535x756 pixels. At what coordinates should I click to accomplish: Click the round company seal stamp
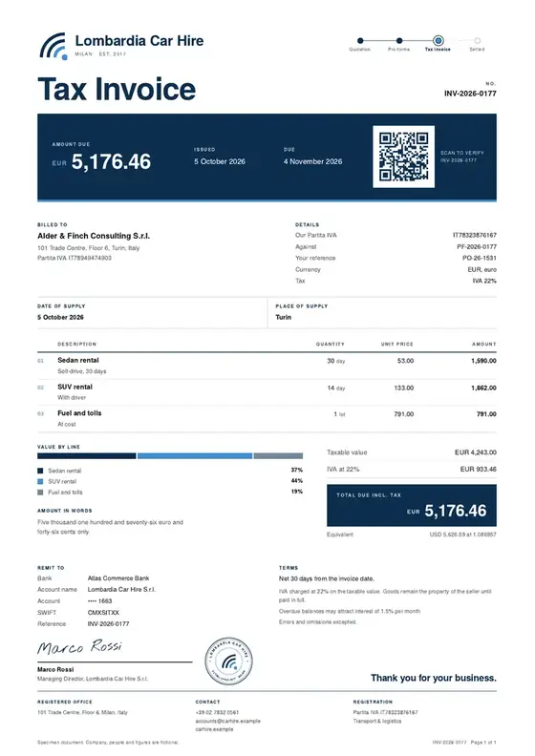tap(228, 661)
